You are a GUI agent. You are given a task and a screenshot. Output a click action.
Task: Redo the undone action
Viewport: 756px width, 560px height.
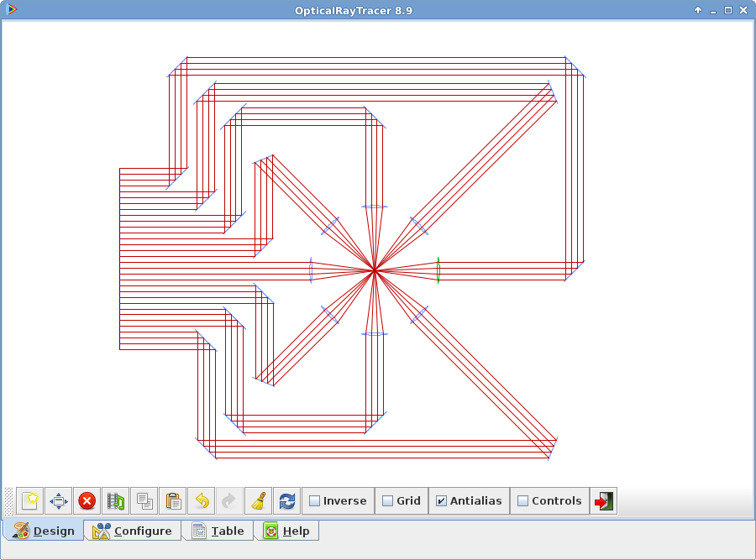[x=228, y=500]
